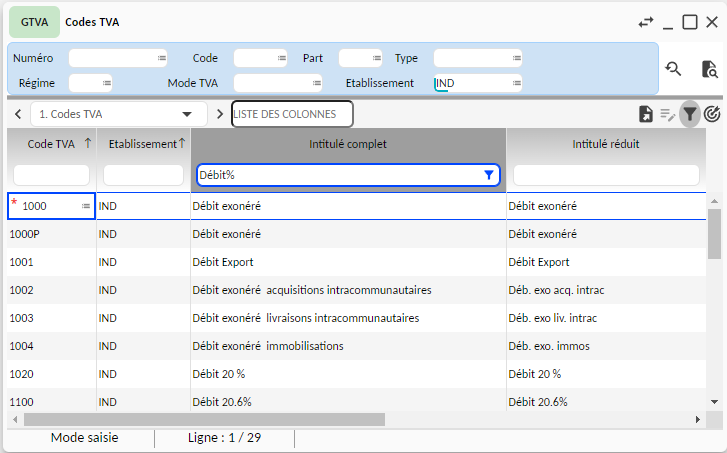This screenshot has width=727, height=453.
Task: Go to next view with right chevron
Action: tap(220, 114)
